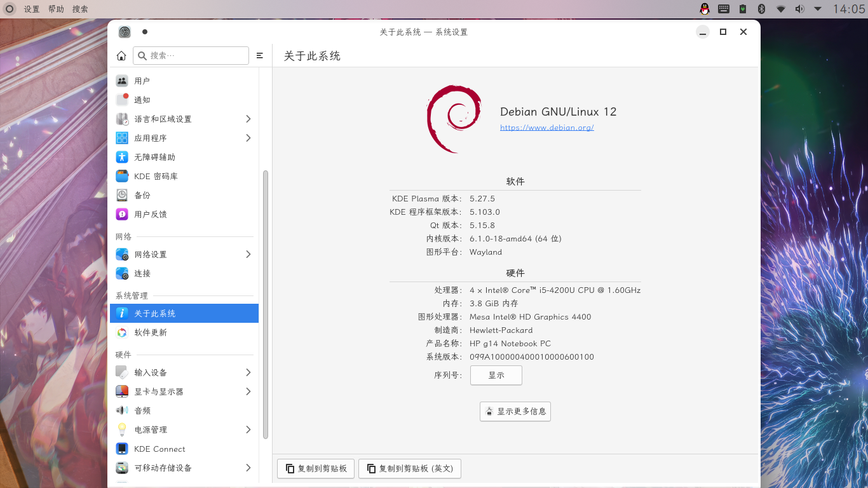Expand the 输入设备 chevron arrow
The width and height of the screenshot is (868, 488).
point(248,372)
